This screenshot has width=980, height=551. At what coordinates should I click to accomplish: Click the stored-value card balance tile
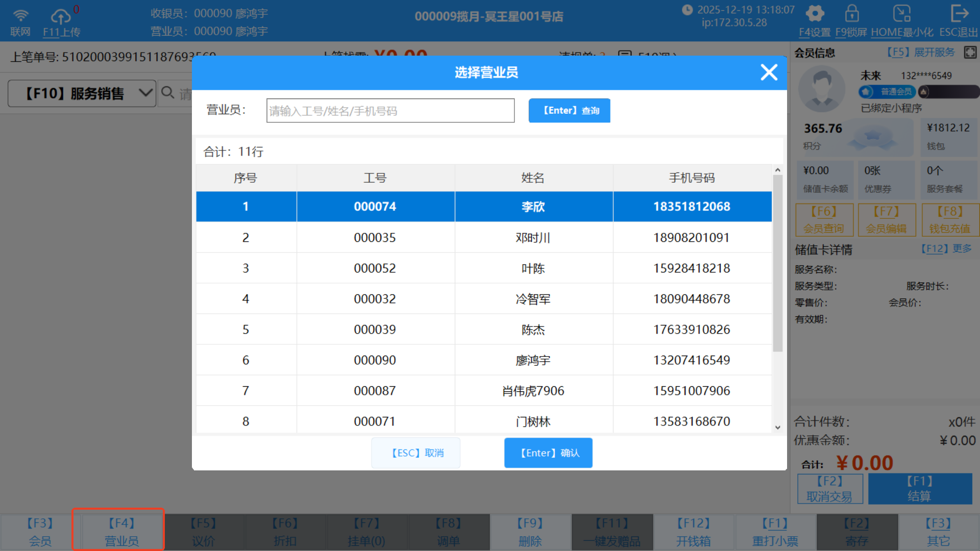(x=825, y=180)
